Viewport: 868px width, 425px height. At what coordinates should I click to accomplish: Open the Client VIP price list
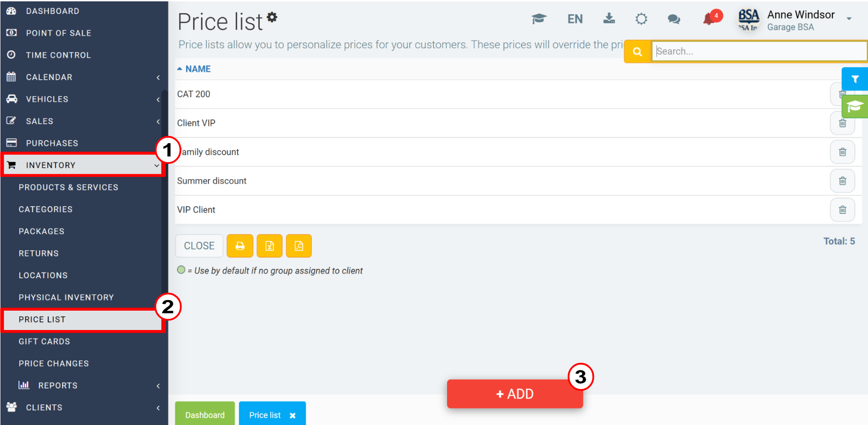(x=196, y=123)
